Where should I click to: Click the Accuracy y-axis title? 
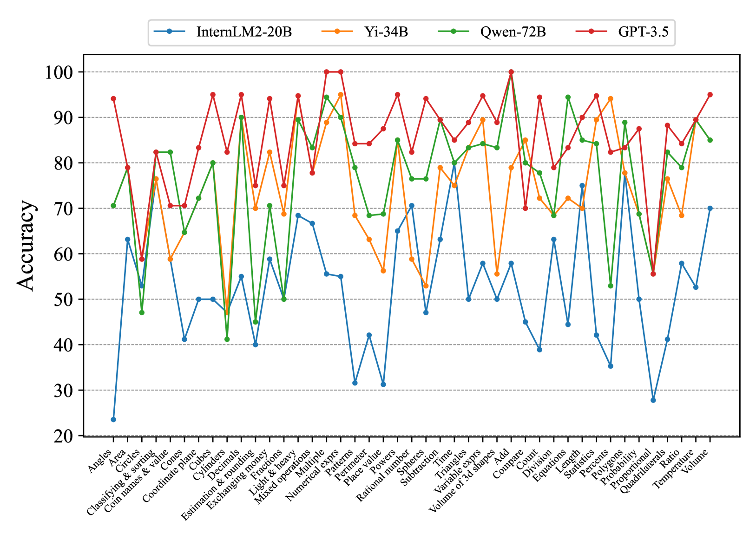(x=26, y=245)
